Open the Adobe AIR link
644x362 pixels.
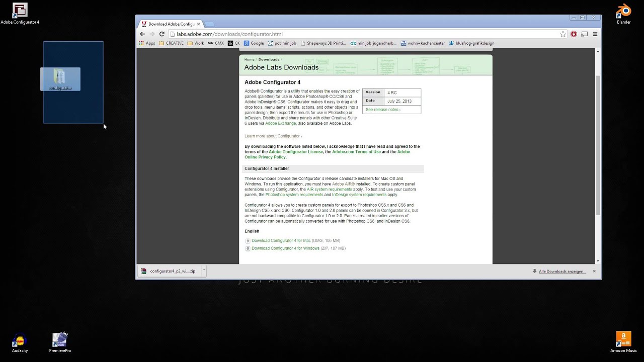point(343,184)
